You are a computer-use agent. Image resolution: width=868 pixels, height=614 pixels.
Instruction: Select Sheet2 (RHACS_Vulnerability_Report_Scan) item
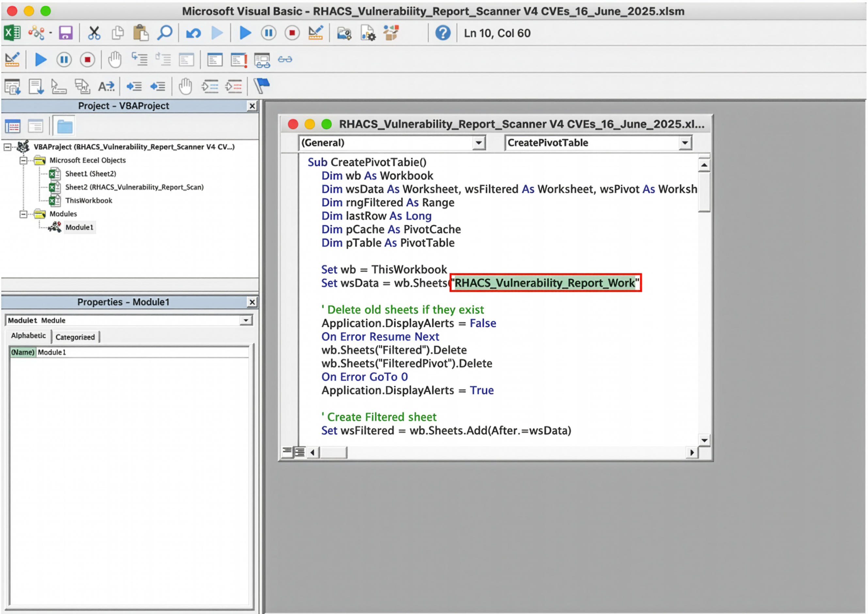134,187
